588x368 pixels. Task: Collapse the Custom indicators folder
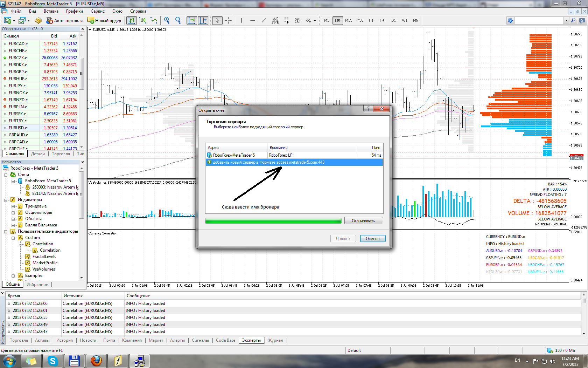[13, 238]
